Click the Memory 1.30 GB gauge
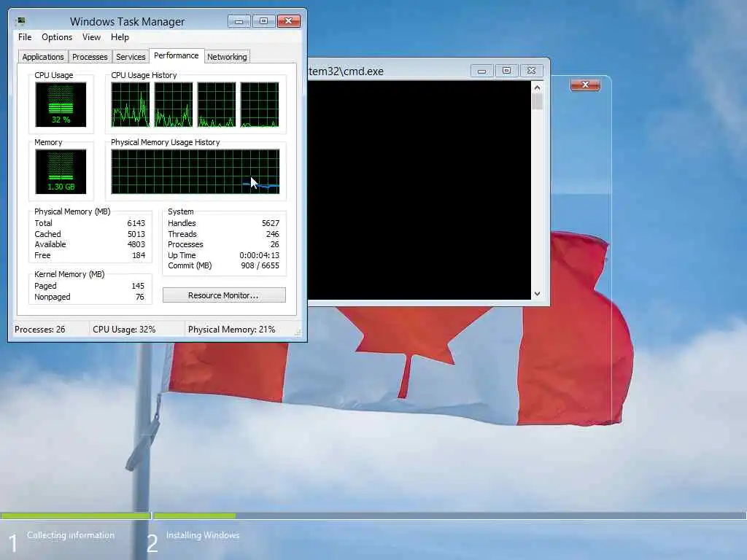This screenshot has height=560, width=747. pyautogui.click(x=61, y=171)
